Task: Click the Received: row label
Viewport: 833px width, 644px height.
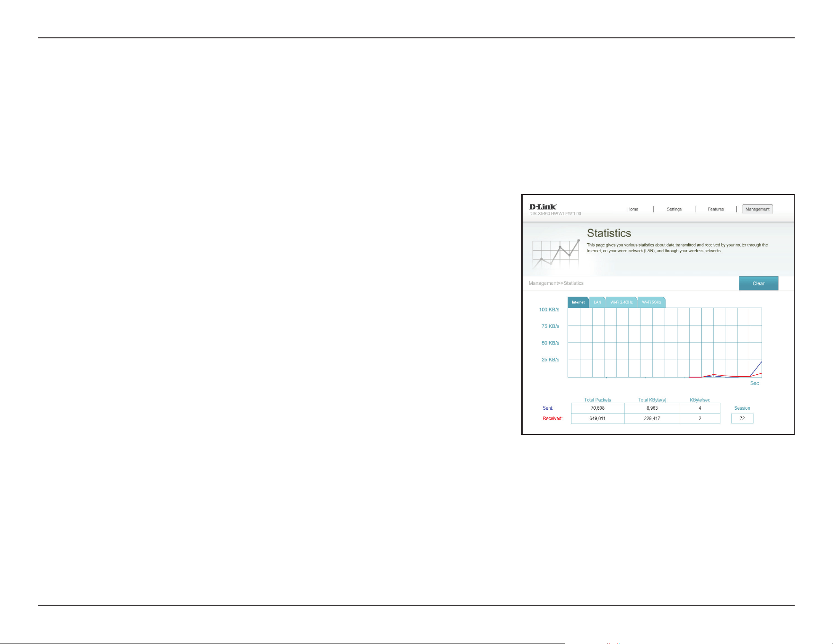Action: 552,418
